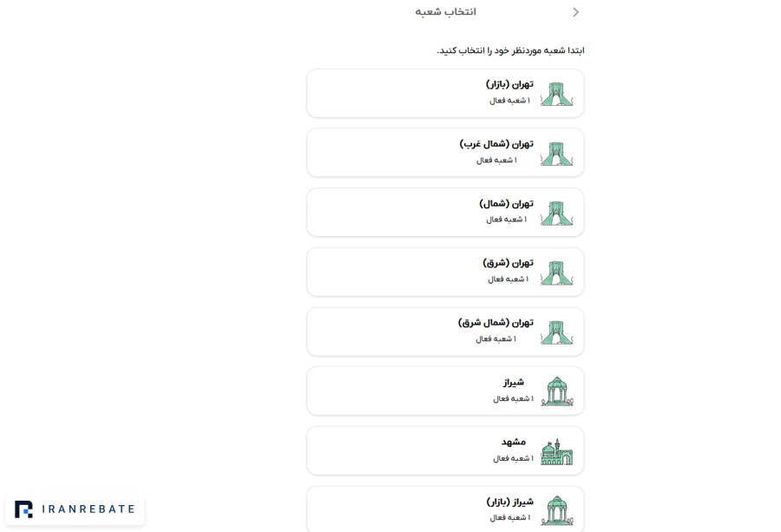Pick the تهران (شرق) branch title
The width and height of the screenshot is (781, 532).
508,262
